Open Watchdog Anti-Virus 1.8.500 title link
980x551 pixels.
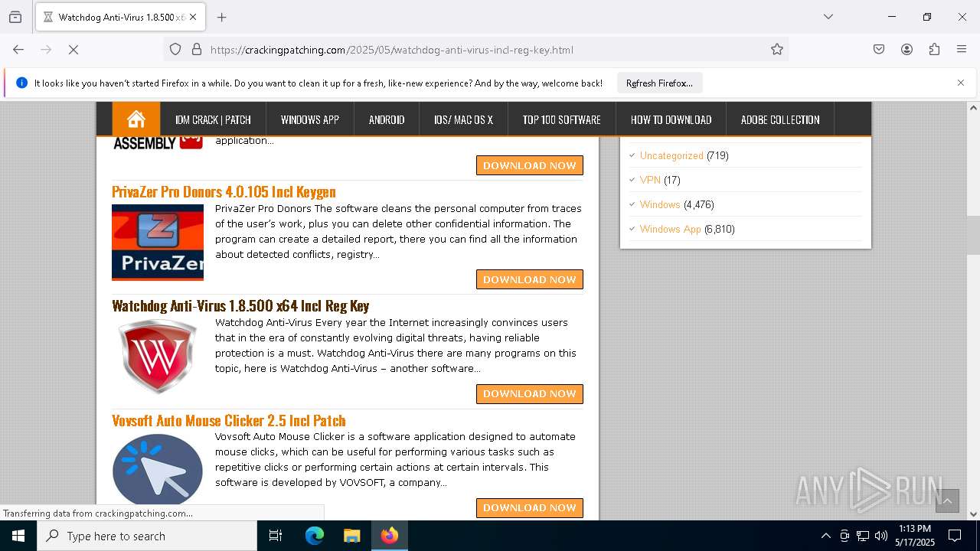pyautogui.click(x=240, y=305)
